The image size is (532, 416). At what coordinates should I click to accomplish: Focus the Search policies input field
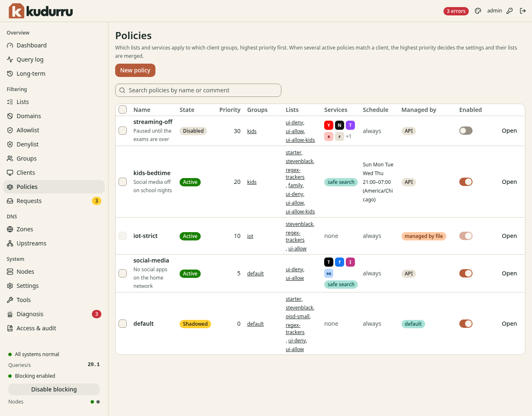pos(198,90)
